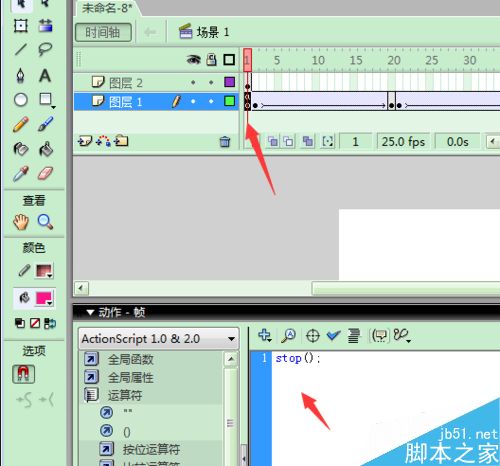Select the Hand tool
This screenshot has width=500, height=466.
coord(21,222)
